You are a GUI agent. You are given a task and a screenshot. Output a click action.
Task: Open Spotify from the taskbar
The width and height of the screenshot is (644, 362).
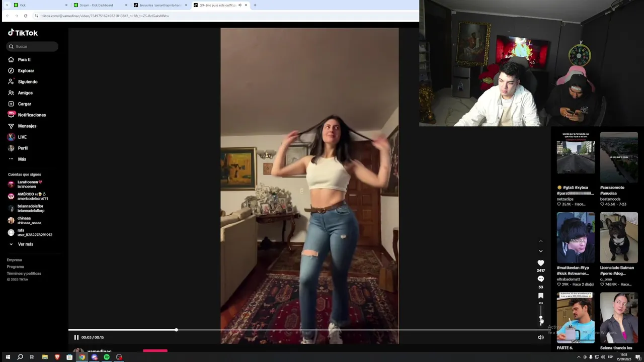tap(107, 357)
